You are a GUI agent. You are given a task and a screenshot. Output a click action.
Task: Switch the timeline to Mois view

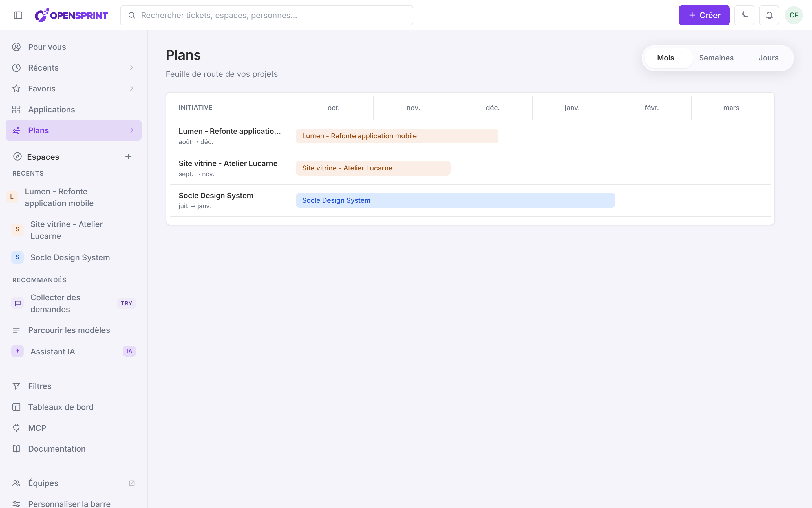tap(668, 58)
